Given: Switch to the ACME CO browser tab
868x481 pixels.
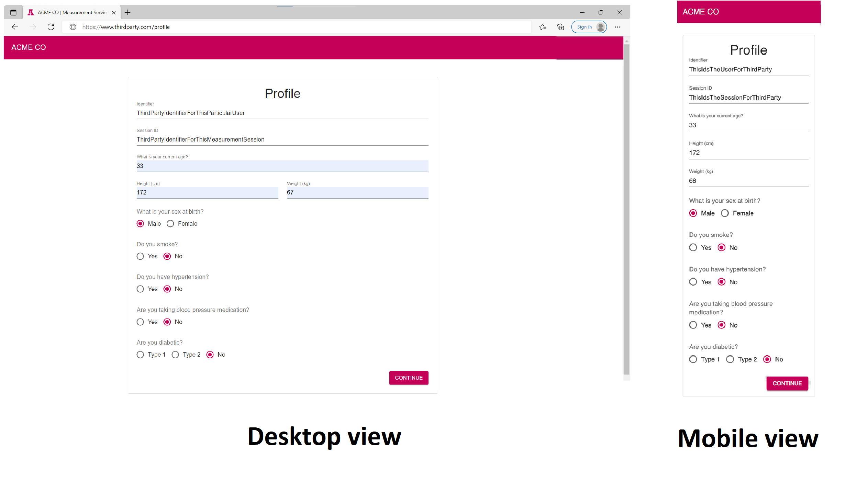Looking at the screenshot, I should click(x=69, y=12).
